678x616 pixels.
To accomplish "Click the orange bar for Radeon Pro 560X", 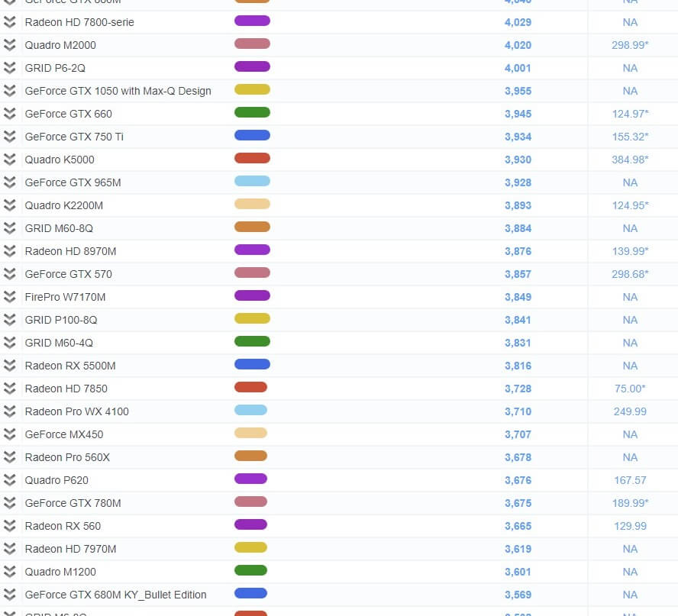I will [250, 456].
